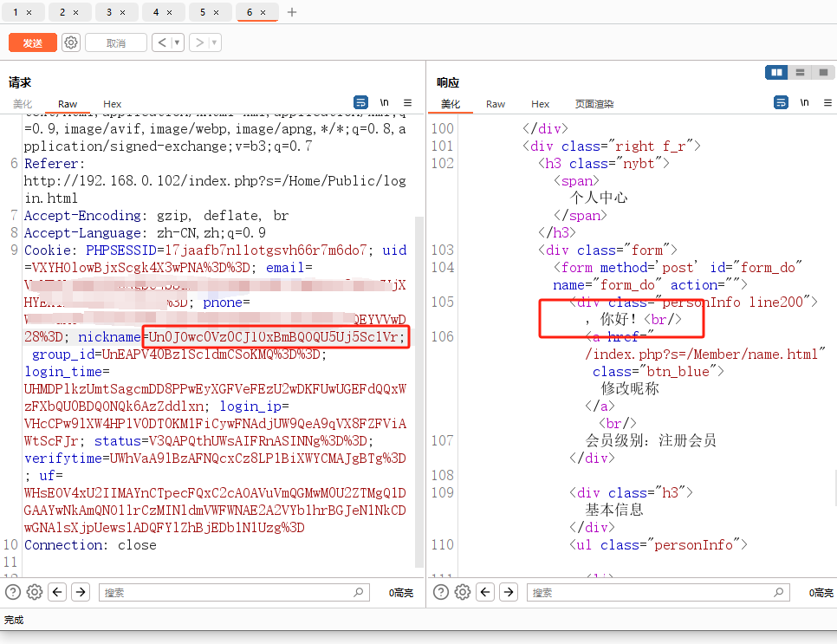This screenshot has width=837, height=644.
Task: Click the Accept-Language header line
Action: (145, 233)
